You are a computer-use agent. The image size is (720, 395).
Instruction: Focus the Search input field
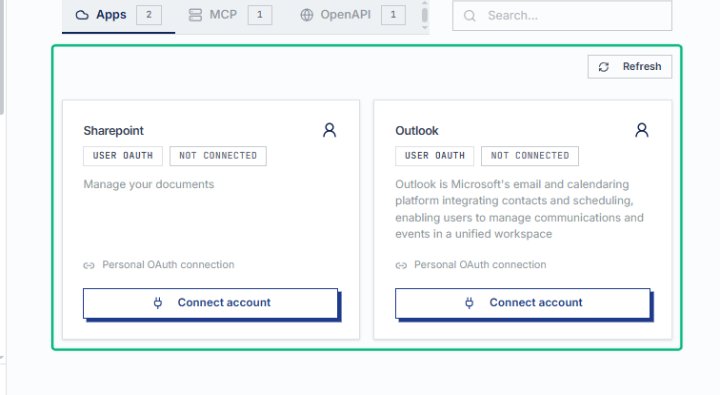[562, 16]
